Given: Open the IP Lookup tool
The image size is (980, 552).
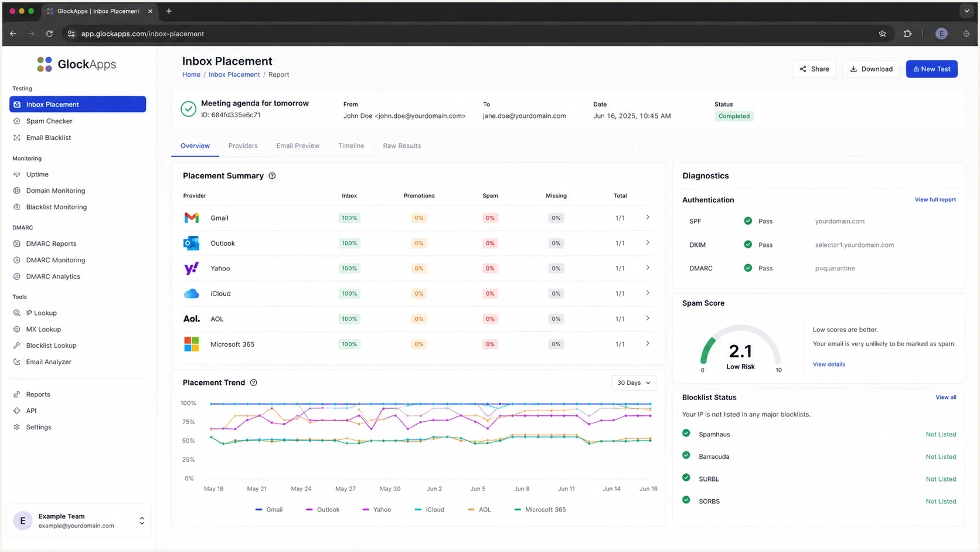Looking at the screenshot, I should pos(41,313).
